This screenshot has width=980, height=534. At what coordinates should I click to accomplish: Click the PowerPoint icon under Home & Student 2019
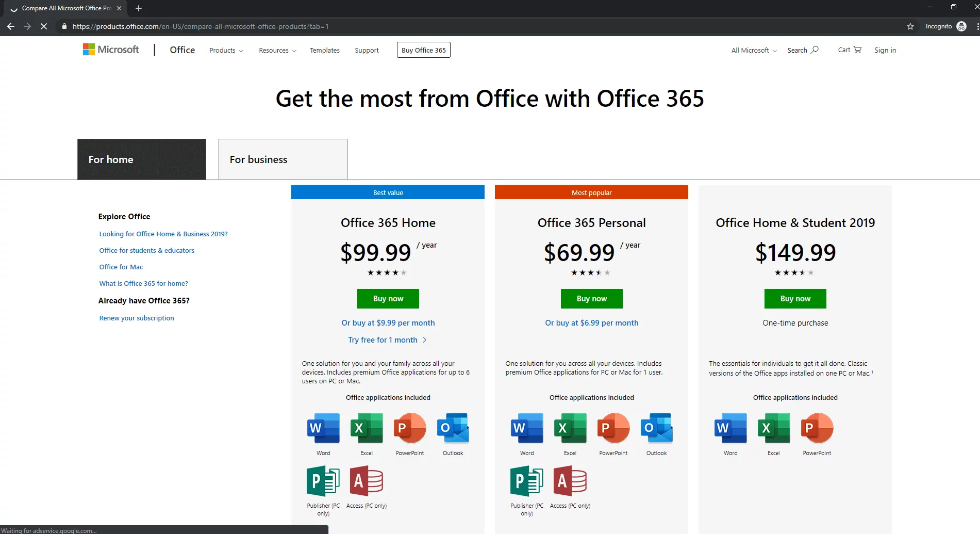[817, 428]
